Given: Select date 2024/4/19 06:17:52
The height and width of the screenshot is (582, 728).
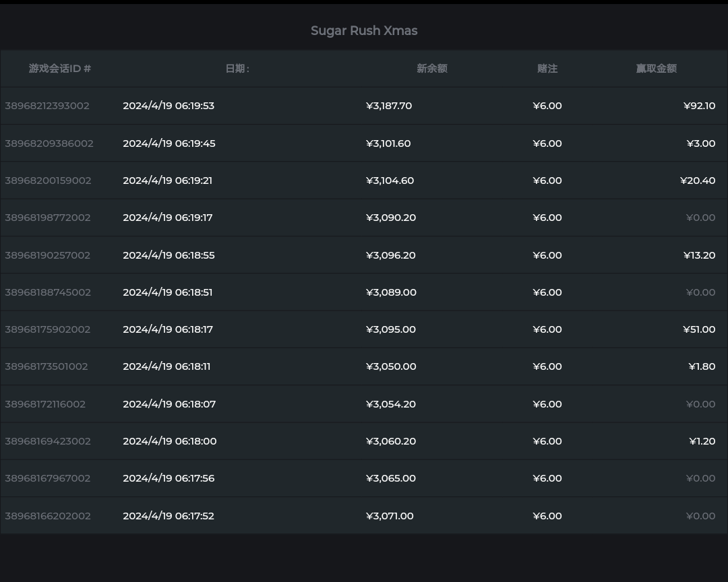Looking at the screenshot, I should click(x=169, y=516).
